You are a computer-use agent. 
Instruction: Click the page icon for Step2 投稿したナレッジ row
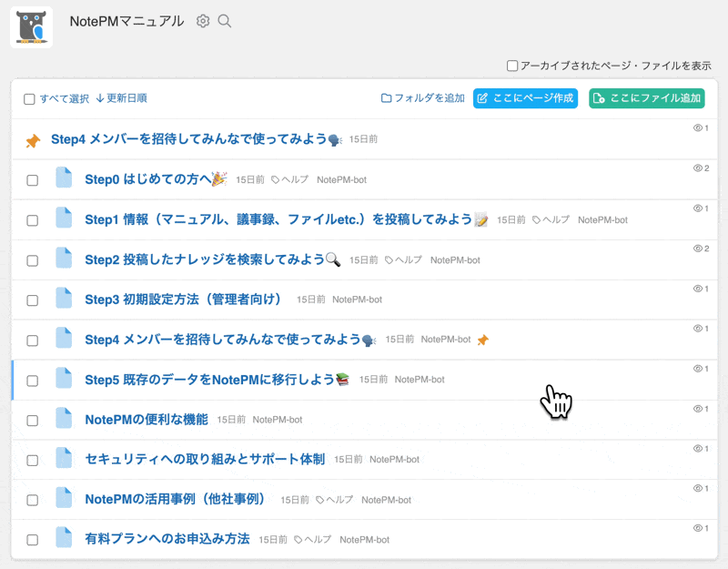pyautogui.click(x=64, y=258)
